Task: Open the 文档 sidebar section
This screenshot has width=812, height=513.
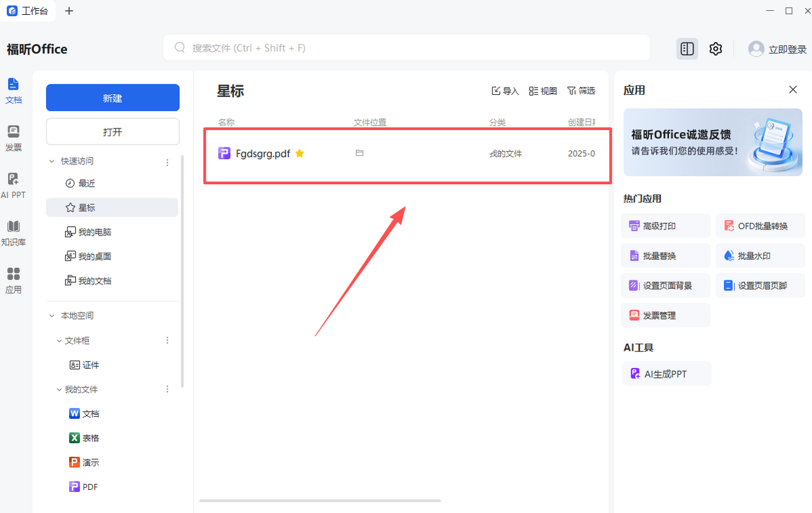Action: (x=14, y=91)
